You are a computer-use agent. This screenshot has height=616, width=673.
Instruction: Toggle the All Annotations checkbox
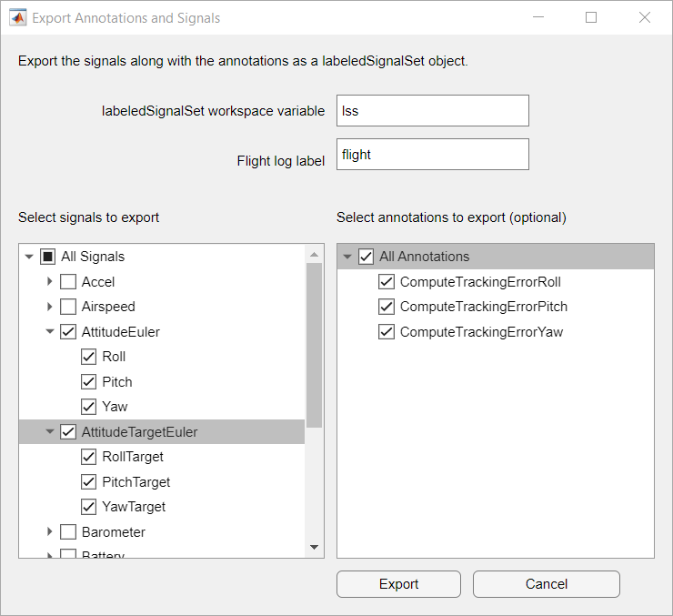367,257
